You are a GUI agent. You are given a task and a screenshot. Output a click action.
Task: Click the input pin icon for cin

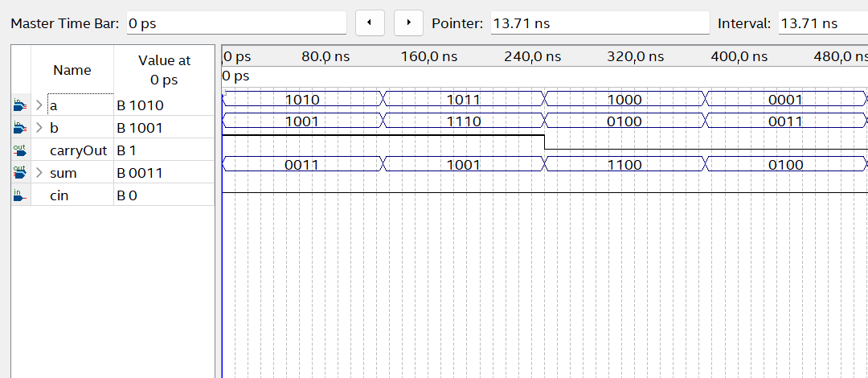pyautogui.click(x=20, y=195)
